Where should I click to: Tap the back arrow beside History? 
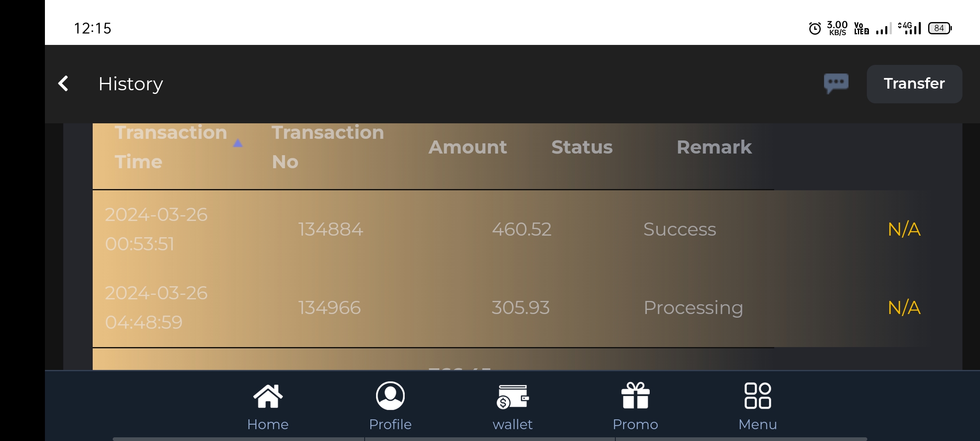point(63,84)
